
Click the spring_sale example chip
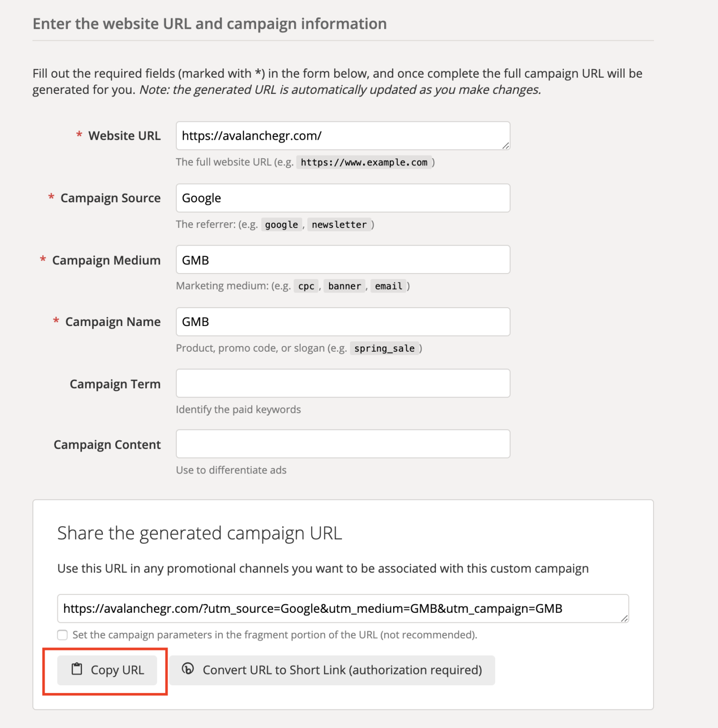385,348
